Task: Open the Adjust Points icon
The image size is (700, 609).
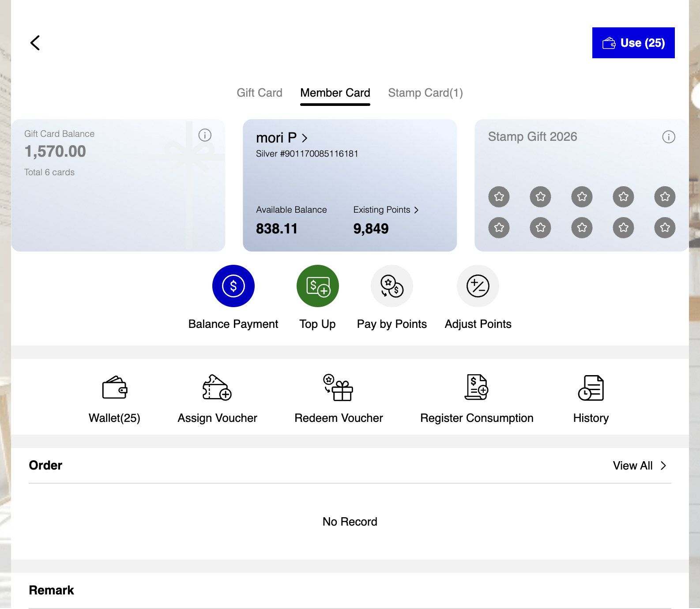Action: click(478, 286)
